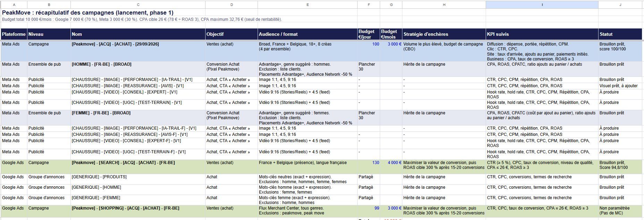
Task: Click the title cell 'PeakMove : récapitulatif des campagnes'
Action: tap(88, 13)
